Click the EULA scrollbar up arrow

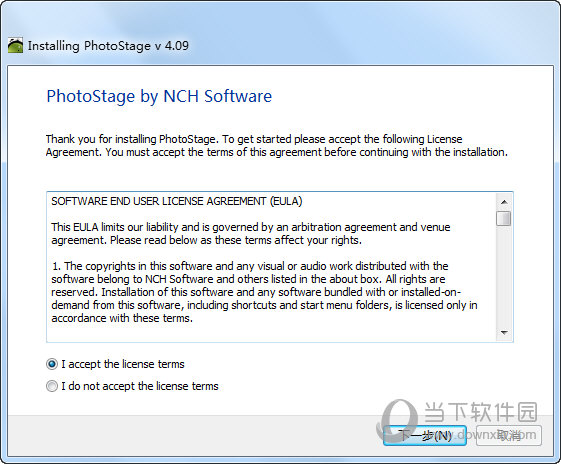pos(504,202)
